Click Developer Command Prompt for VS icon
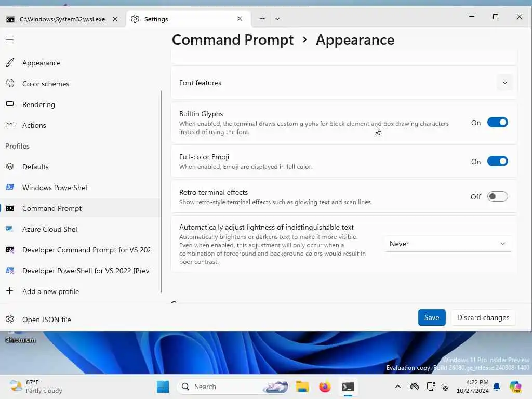The height and width of the screenshot is (399, 532). (x=10, y=250)
